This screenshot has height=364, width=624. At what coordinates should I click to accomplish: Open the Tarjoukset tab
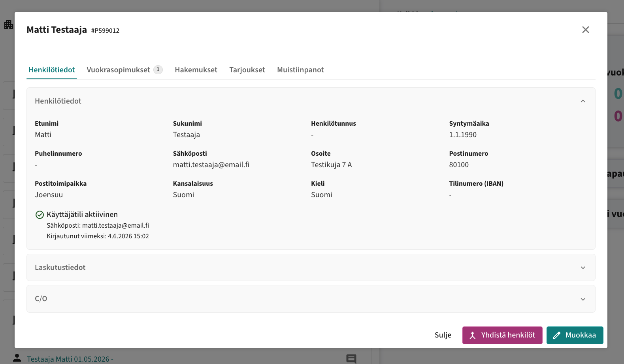(x=247, y=70)
